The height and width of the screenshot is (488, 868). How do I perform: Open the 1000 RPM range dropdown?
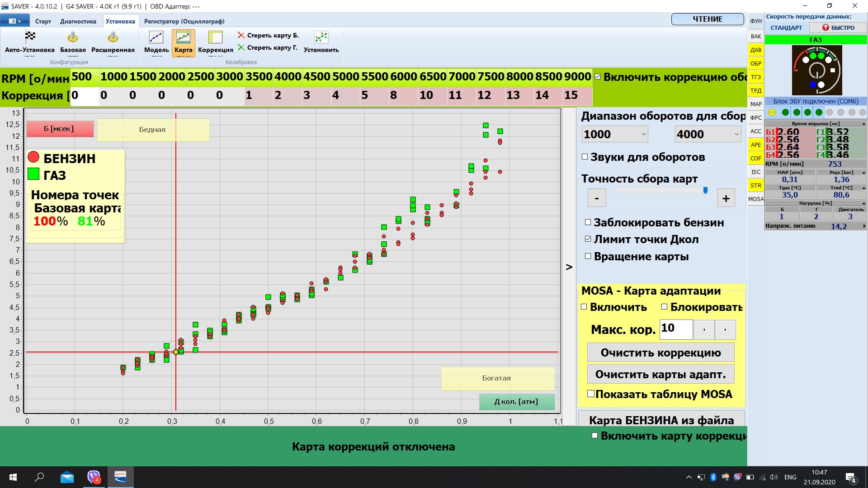coord(615,134)
